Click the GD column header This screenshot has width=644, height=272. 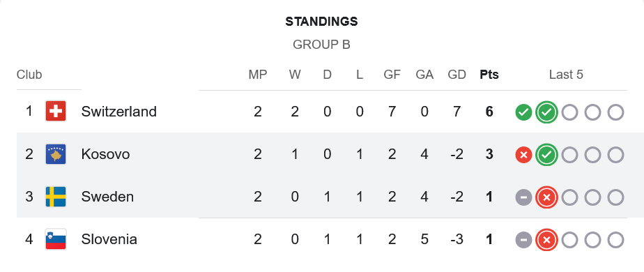[x=457, y=75]
